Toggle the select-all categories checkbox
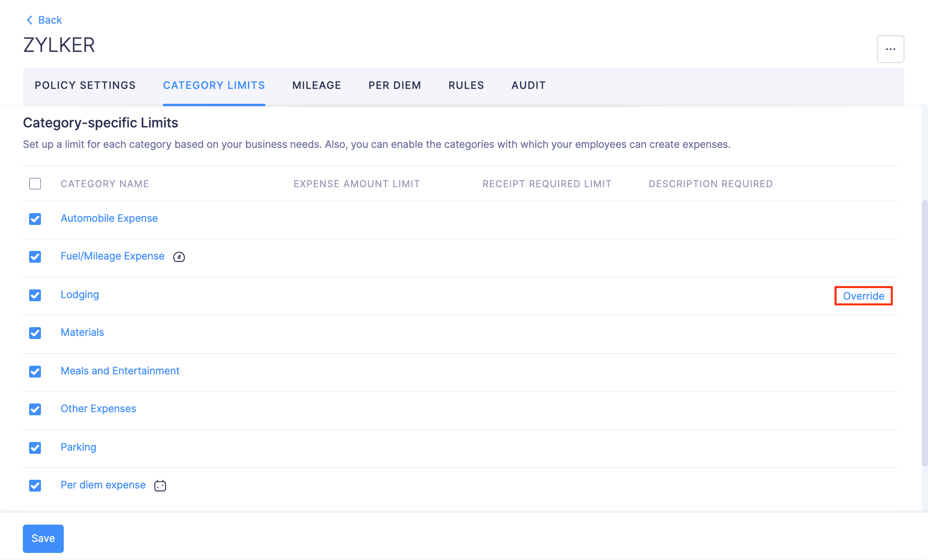This screenshot has width=928, height=560. coord(35,184)
